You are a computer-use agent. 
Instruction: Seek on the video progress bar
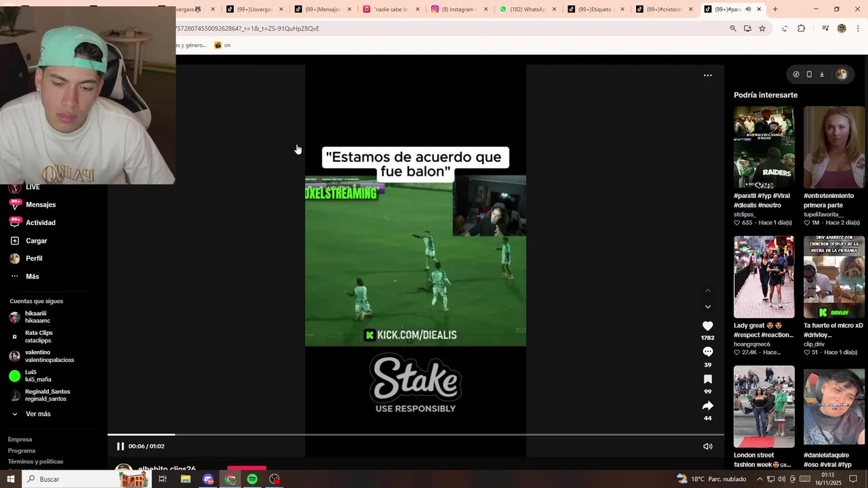click(x=416, y=434)
